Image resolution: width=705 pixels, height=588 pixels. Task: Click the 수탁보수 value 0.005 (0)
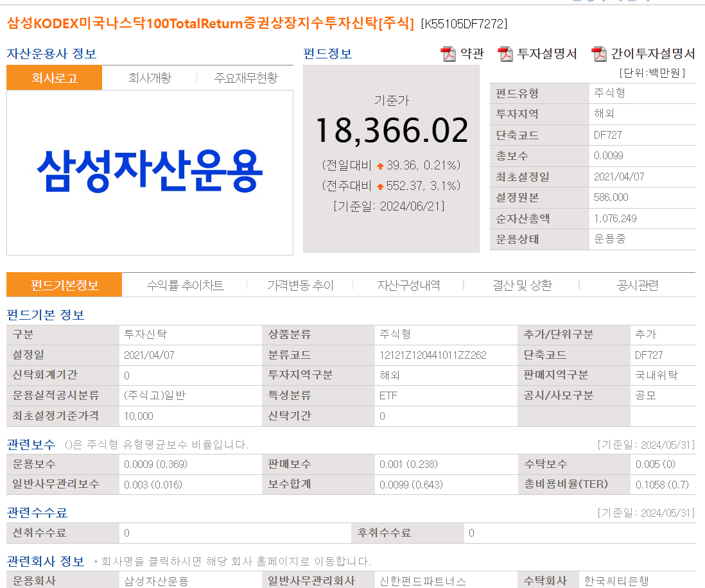pos(655,464)
